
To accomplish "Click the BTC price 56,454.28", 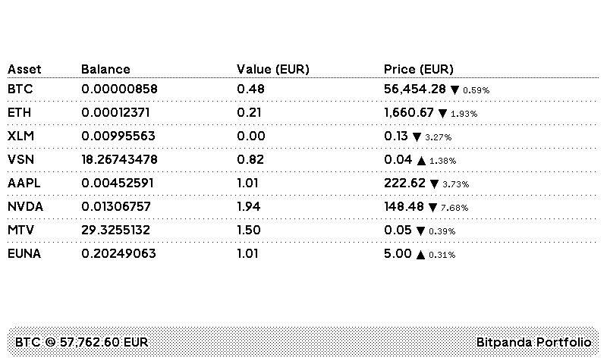I will (415, 89).
